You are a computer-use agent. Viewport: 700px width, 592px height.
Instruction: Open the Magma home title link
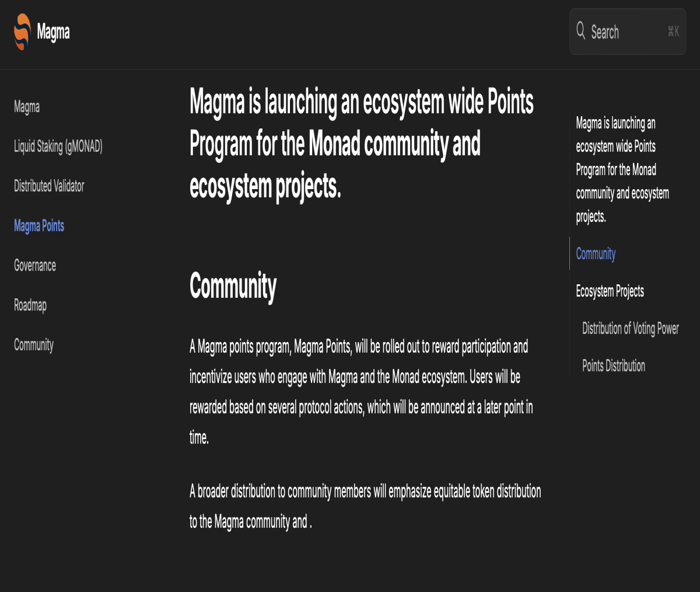pos(53,32)
